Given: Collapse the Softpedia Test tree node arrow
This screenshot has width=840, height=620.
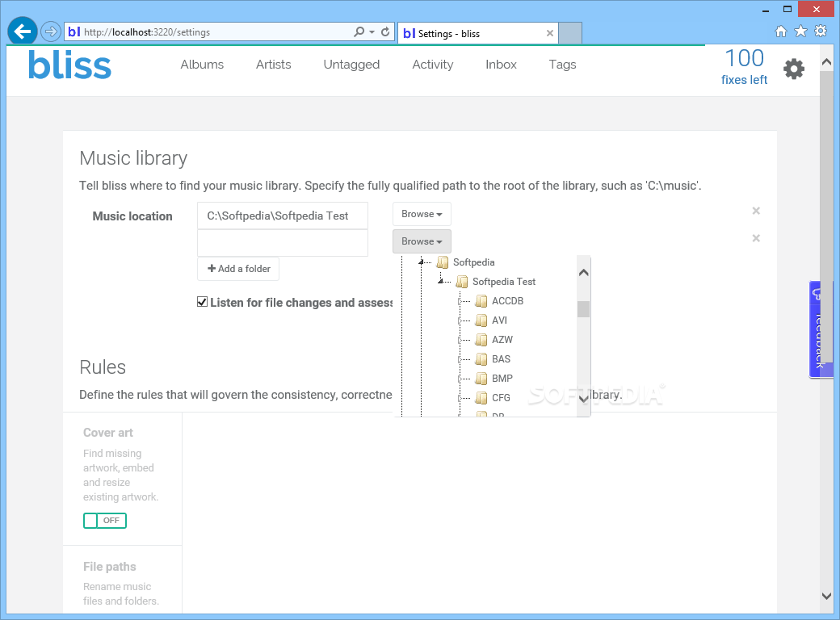Looking at the screenshot, I should tap(440, 281).
